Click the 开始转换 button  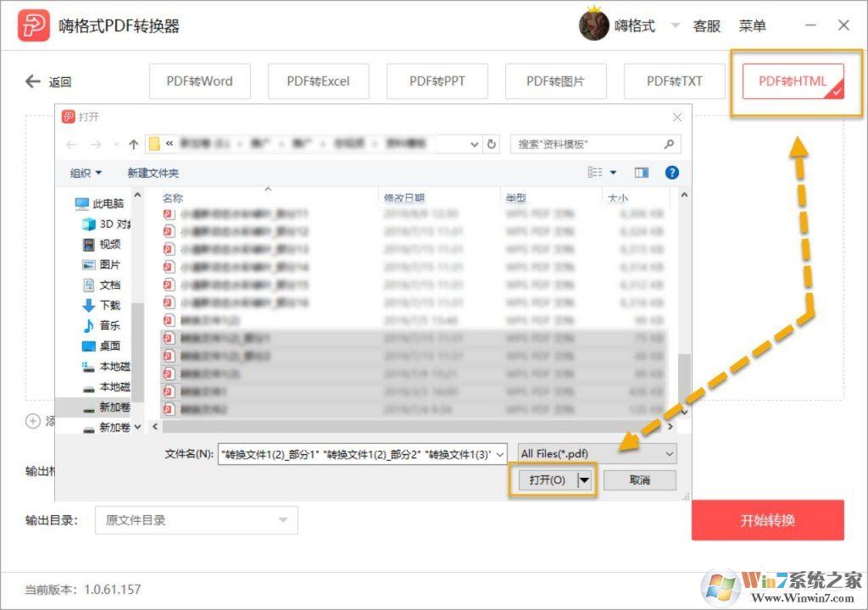767,520
